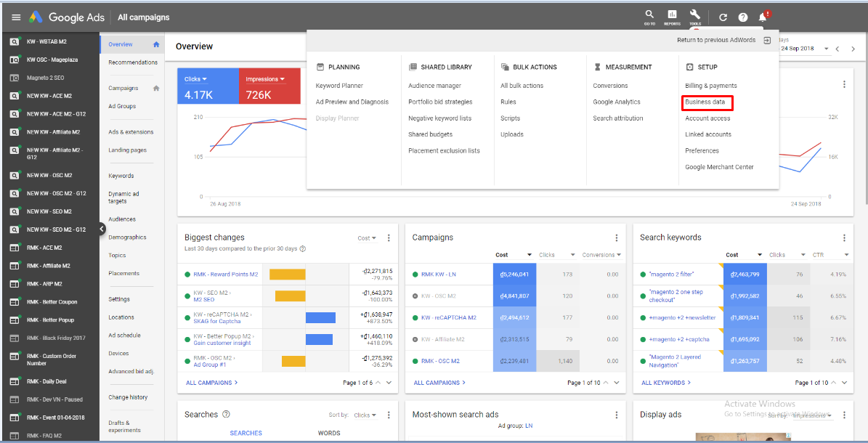Click home icon next to Overview
The image size is (868, 443).
[156, 44]
